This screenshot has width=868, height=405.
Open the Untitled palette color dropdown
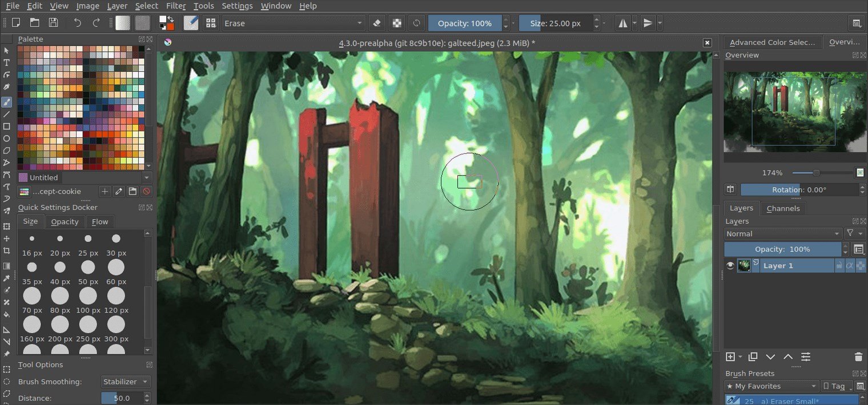85,177
